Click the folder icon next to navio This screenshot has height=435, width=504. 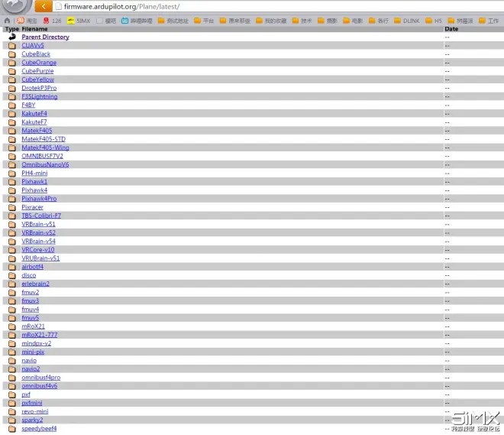coord(12,360)
